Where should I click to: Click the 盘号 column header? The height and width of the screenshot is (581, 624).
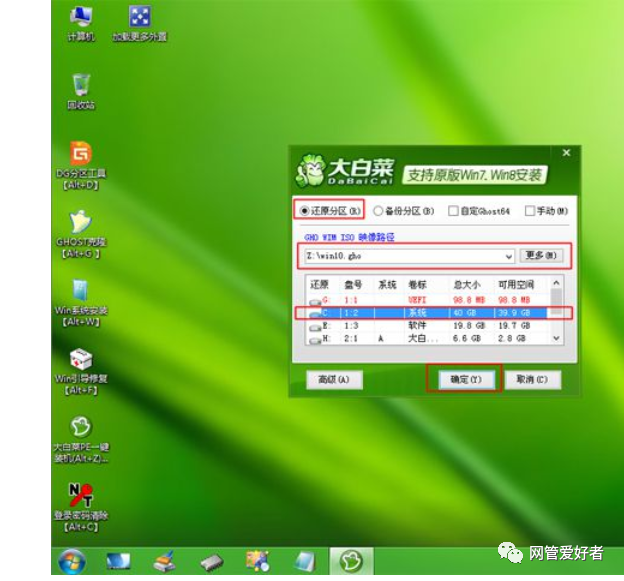[x=353, y=285]
